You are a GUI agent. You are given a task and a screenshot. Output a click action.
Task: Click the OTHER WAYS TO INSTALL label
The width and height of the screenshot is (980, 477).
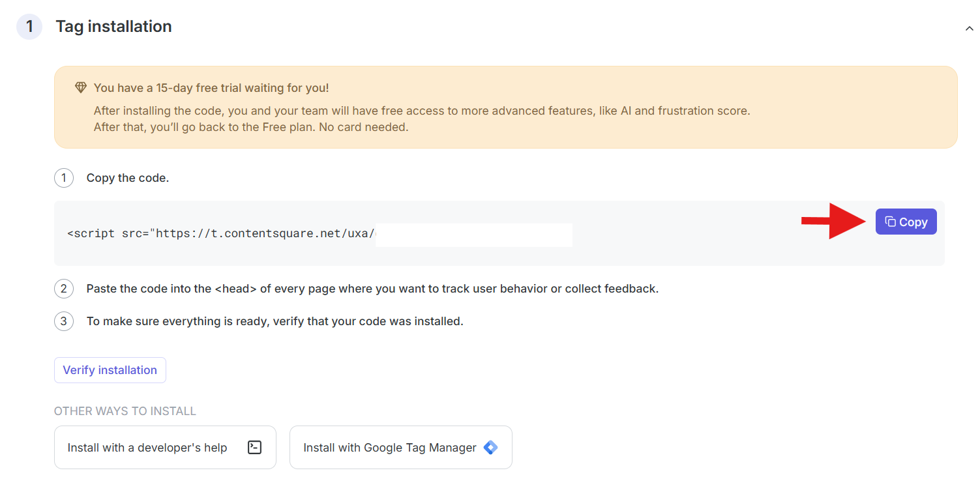[125, 411]
